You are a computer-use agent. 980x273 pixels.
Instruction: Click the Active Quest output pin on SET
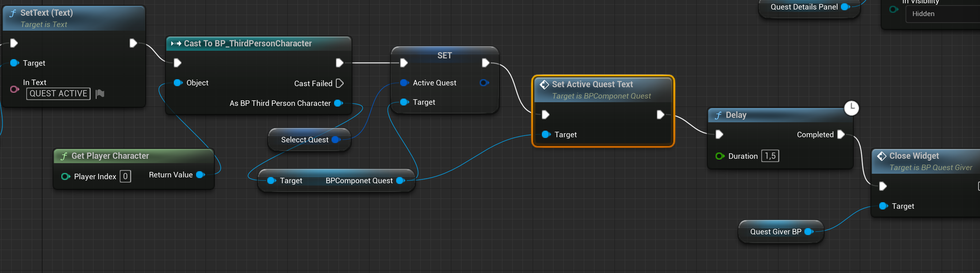pos(484,83)
